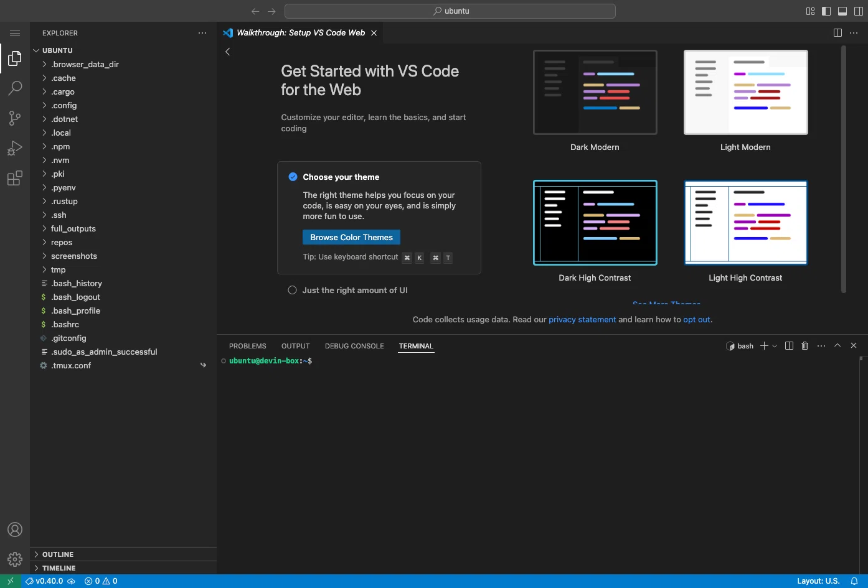
Task: Split the terminal
Action: 789,346
